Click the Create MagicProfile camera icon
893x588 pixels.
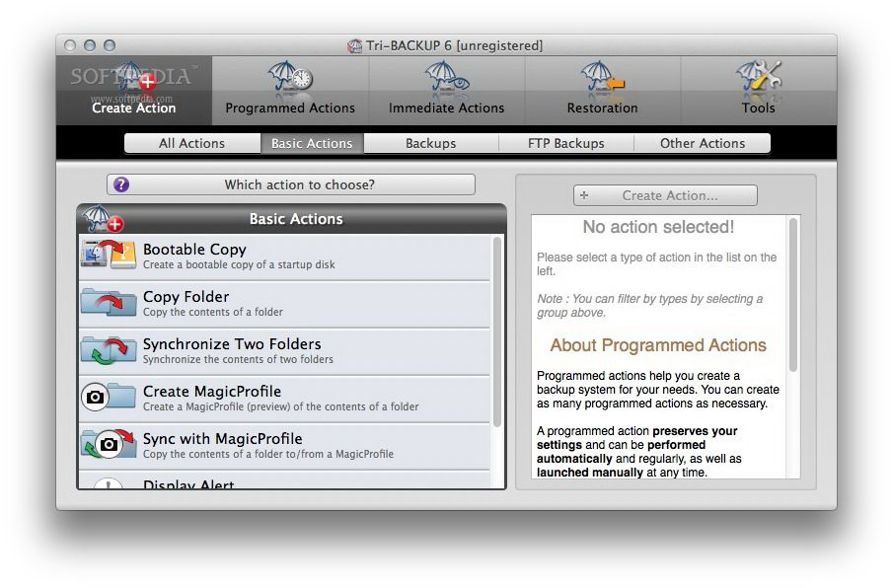pos(109,397)
